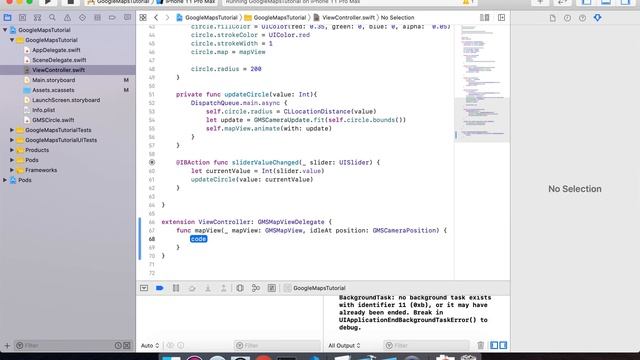This screenshot has height=360, width=640.
Task: Open the Auto variables scope dropdown
Action: (x=150, y=345)
